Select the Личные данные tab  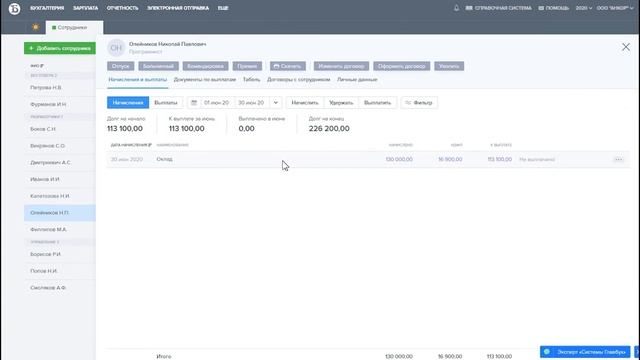coord(357,80)
